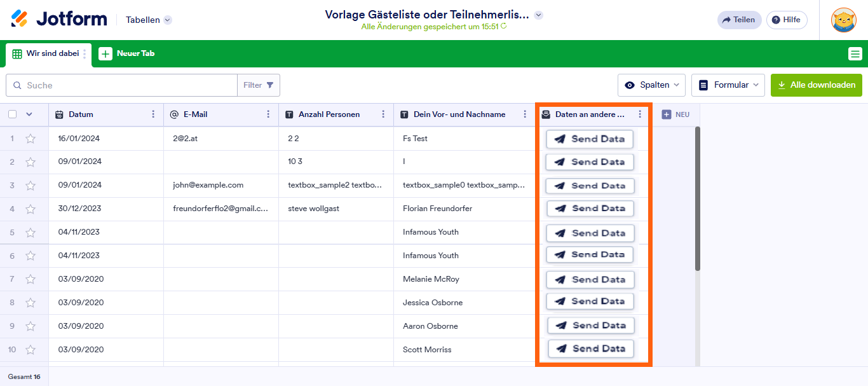Select the '10 3' cell in row 2
The height and width of the screenshot is (386, 868).
coord(336,162)
